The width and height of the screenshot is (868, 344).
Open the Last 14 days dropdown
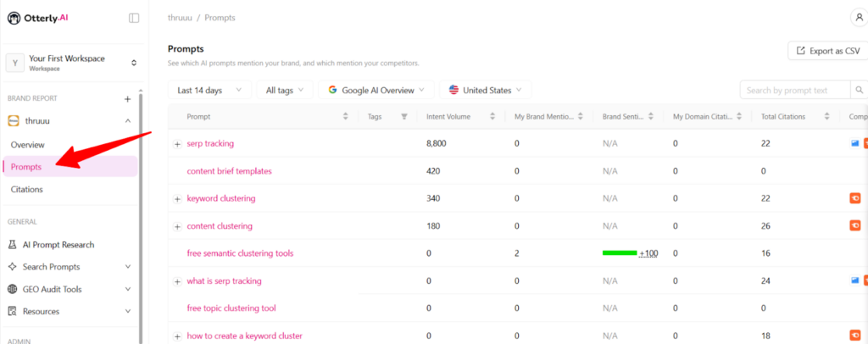209,90
